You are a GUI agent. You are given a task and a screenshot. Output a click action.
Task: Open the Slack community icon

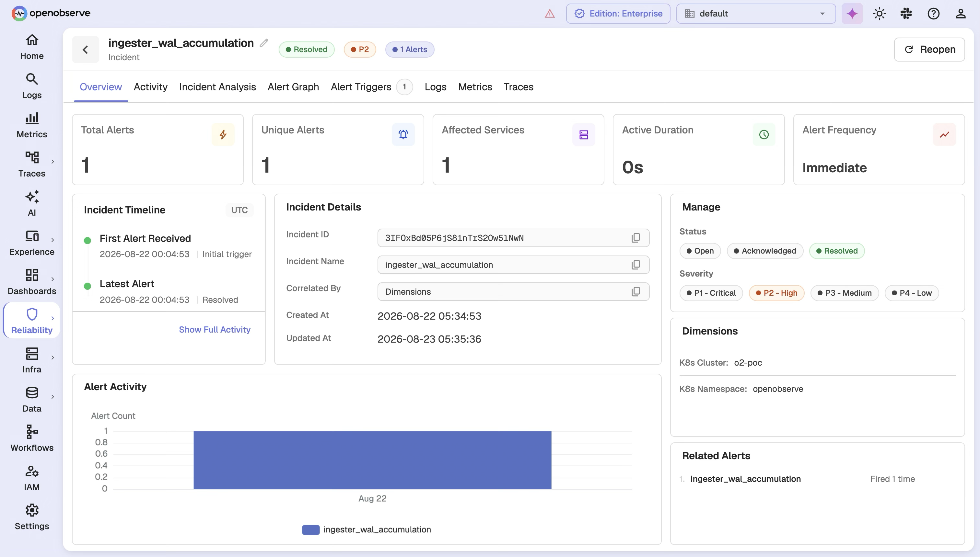click(906, 14)
